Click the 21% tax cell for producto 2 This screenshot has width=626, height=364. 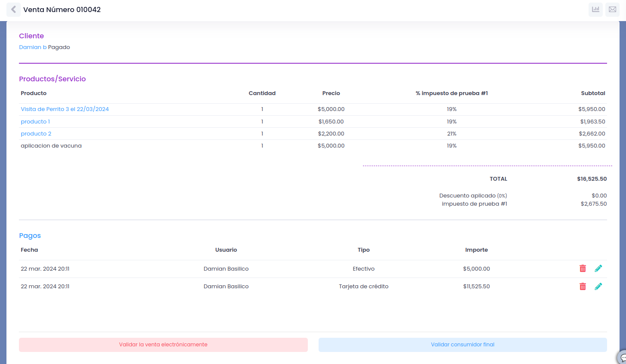[452, 134]
